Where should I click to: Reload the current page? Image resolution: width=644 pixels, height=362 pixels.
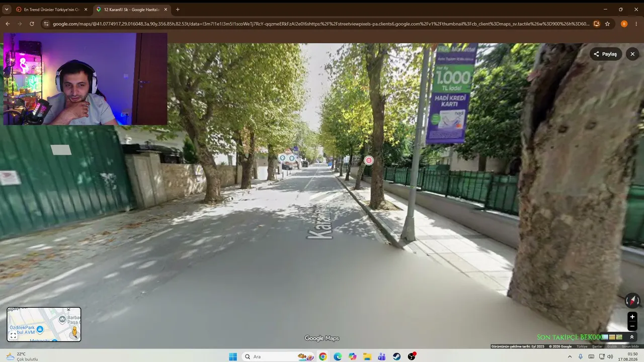[x=32, y=24]
